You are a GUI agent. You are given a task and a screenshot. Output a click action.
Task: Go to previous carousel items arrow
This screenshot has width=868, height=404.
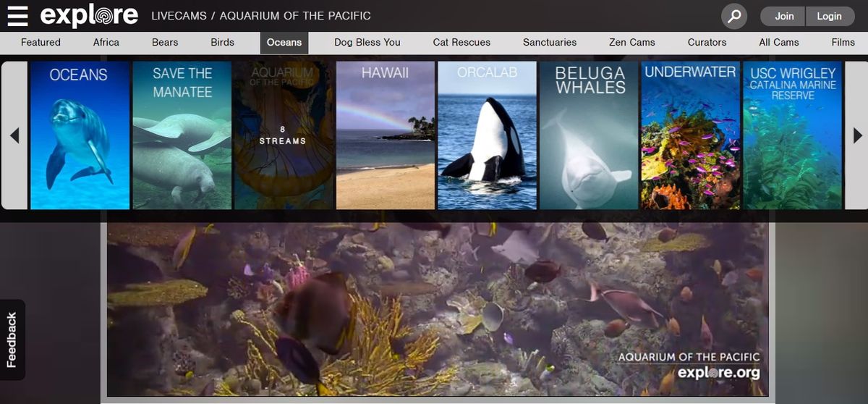[14, 135]
